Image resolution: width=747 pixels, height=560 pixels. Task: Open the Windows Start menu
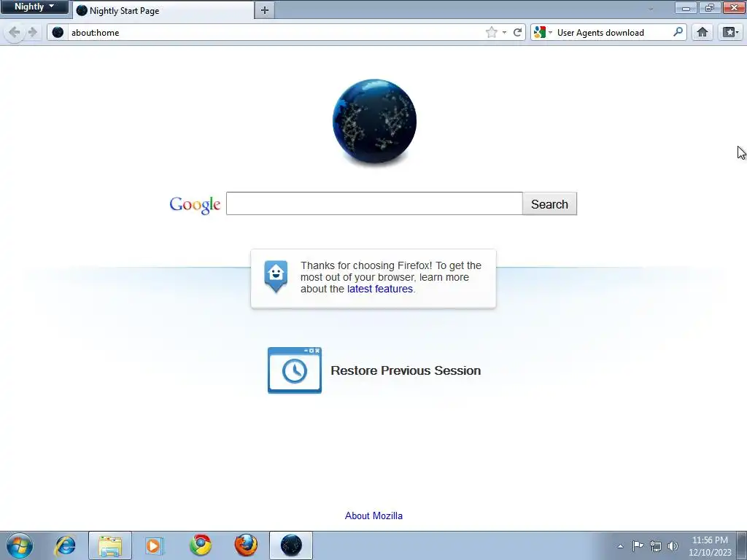(19, 545)
